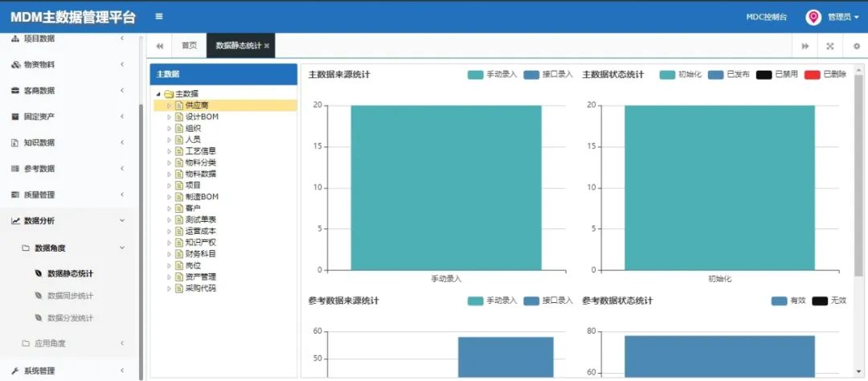Select the 数据静态统计 tab

point(238,45)
